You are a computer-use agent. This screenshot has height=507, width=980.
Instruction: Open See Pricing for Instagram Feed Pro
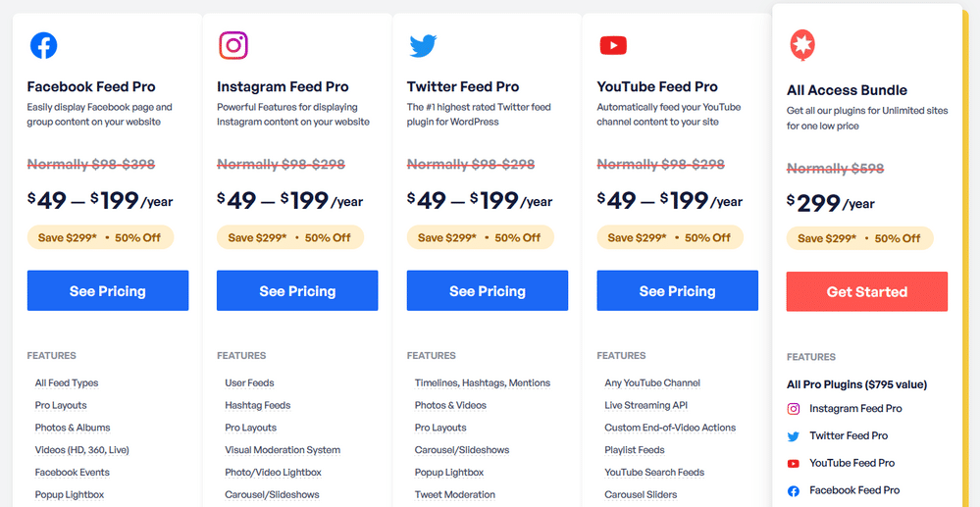(297, 290)
